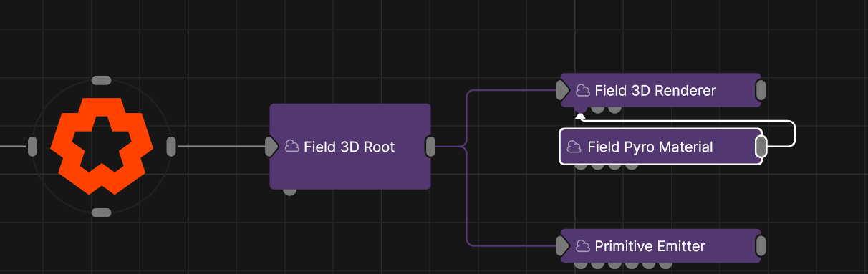Viewport: 868px width, 274px height.
Task: Click cloud icon on Primitive Emitter
Action: click(583, 246)
